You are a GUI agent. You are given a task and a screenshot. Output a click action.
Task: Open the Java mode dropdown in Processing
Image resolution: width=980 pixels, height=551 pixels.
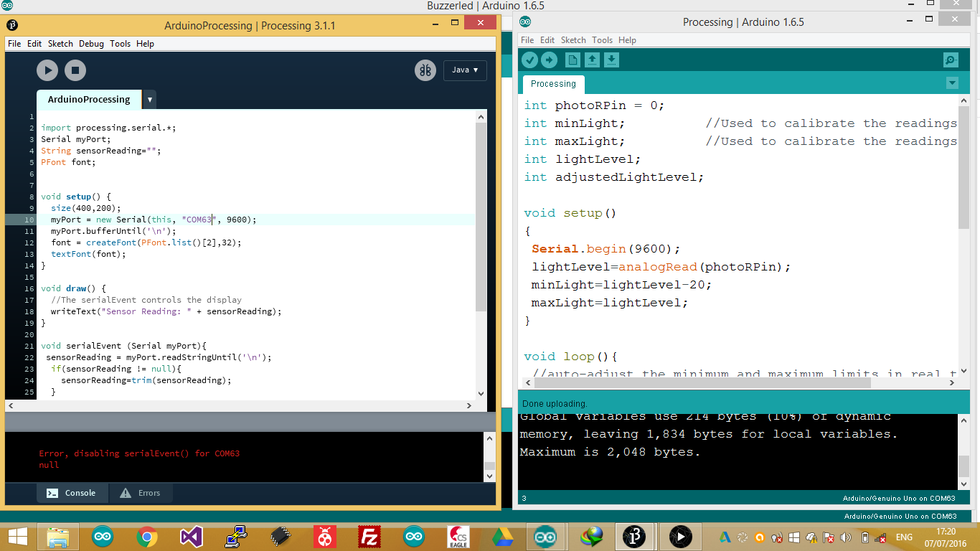coord(465,70)
